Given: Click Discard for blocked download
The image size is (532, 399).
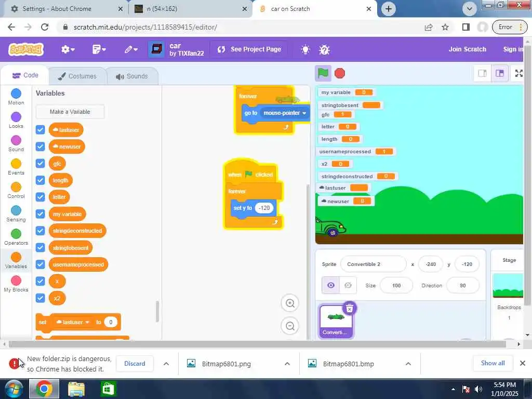Looking at the screenshot, I should click(x=135, y=364).
